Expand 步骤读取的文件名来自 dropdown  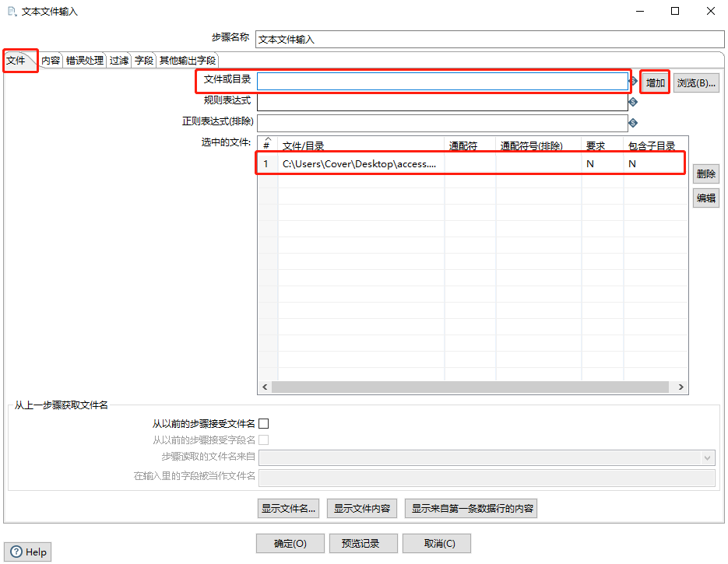point(707,457)
